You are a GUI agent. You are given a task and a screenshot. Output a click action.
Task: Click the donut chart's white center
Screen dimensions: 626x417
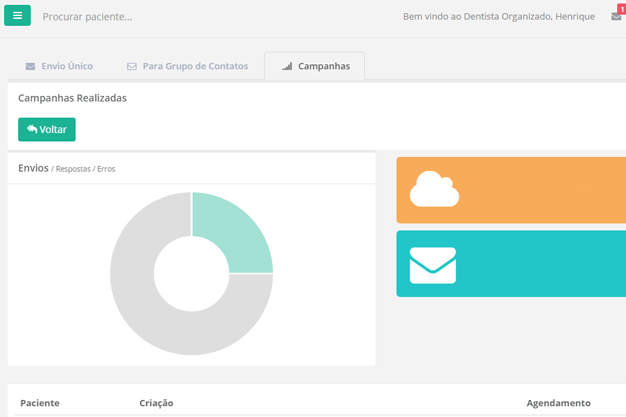coord(191,274)
